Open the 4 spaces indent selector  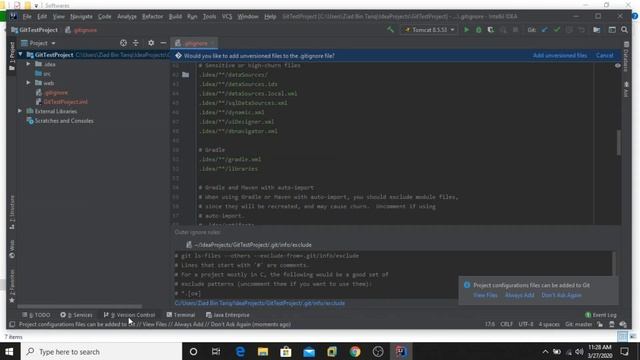(549, 324)
